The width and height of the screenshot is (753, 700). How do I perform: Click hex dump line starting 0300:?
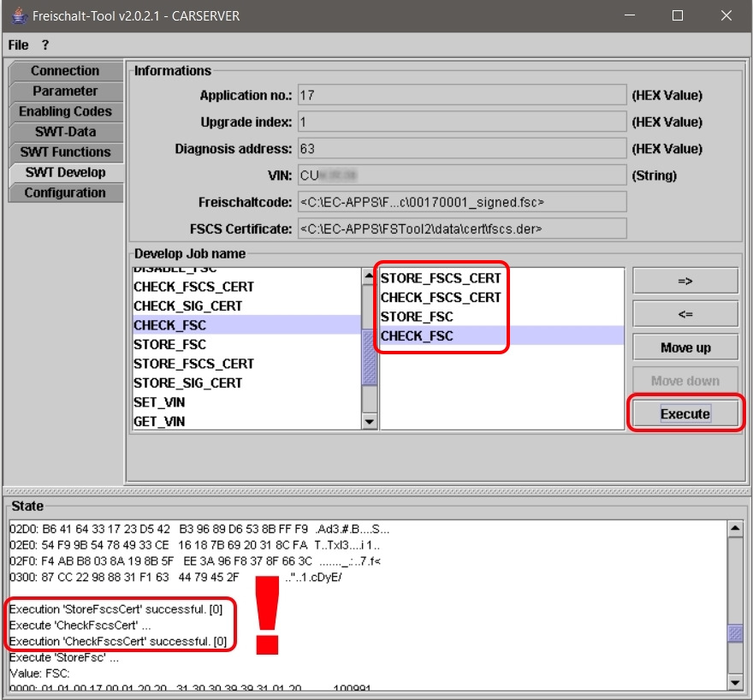175,577
